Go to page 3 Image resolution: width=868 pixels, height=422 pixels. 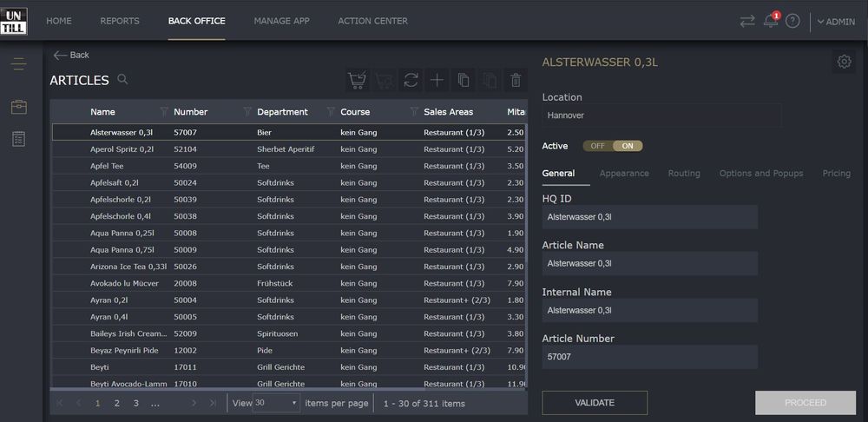click(135, 403)
